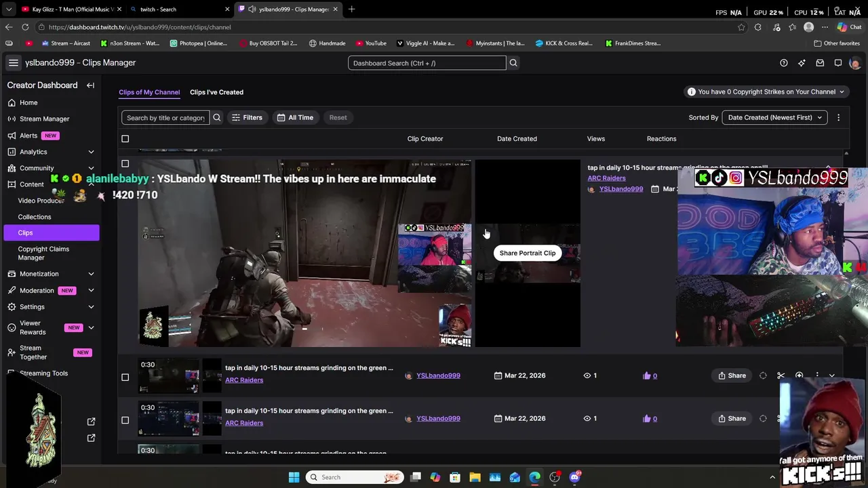
Task: Expand the Analytics sidebar section
Action: point(91,152)
